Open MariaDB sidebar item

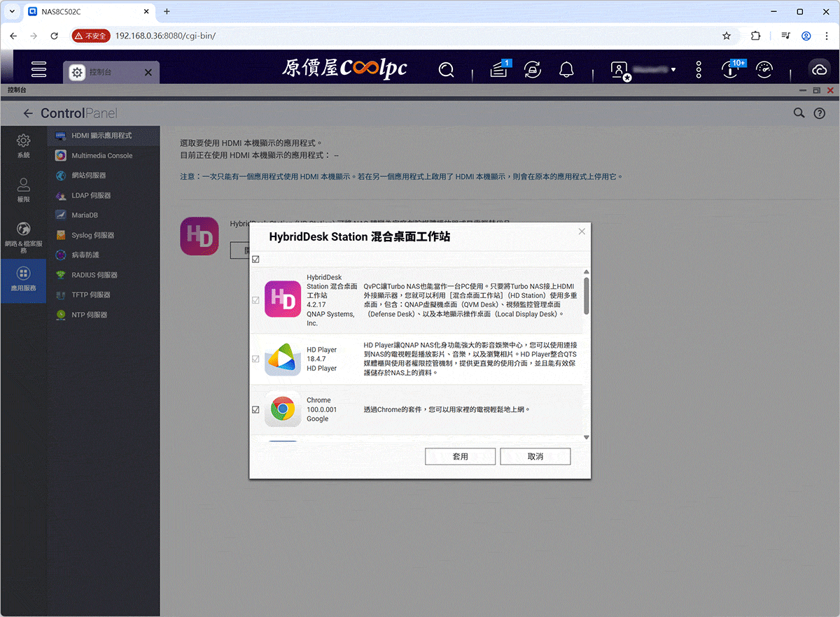tap(104, 215)
